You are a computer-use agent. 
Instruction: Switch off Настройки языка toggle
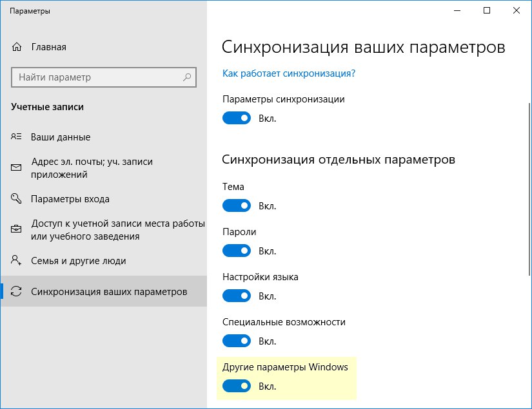237,296
